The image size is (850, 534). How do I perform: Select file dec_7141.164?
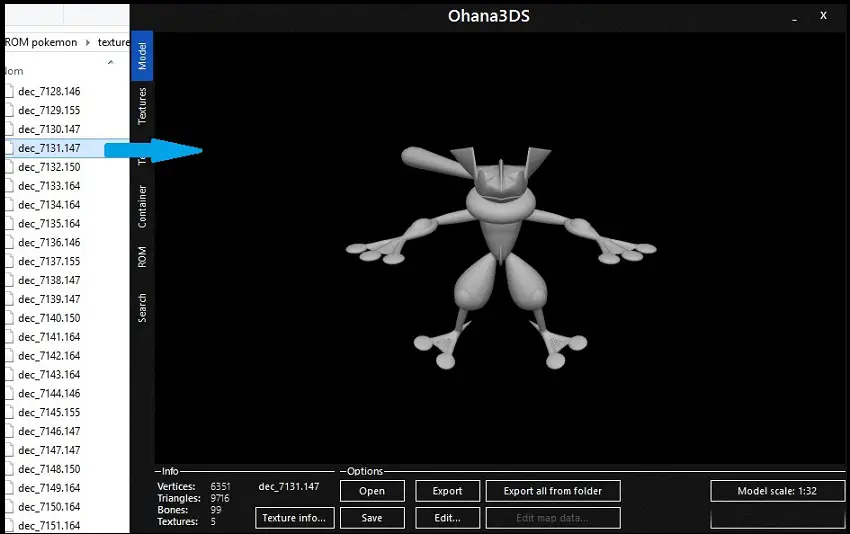(49, 337)
